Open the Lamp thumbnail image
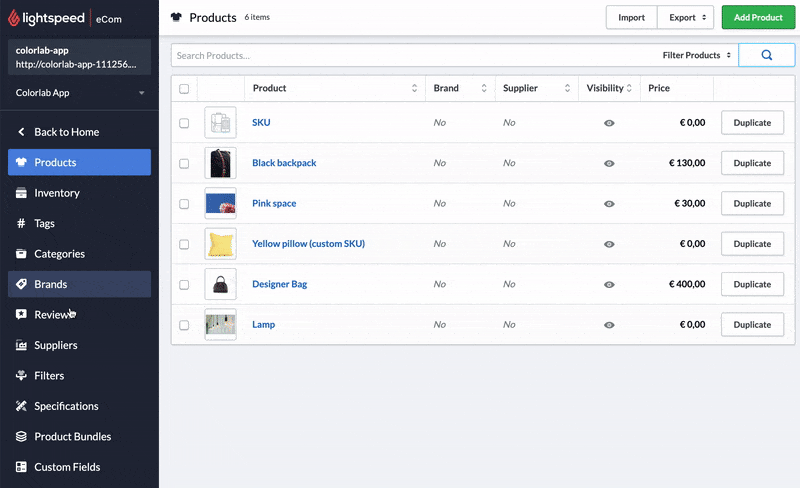Image resolution: width=800 pixels, height=488 pixels. click(220, 324)
